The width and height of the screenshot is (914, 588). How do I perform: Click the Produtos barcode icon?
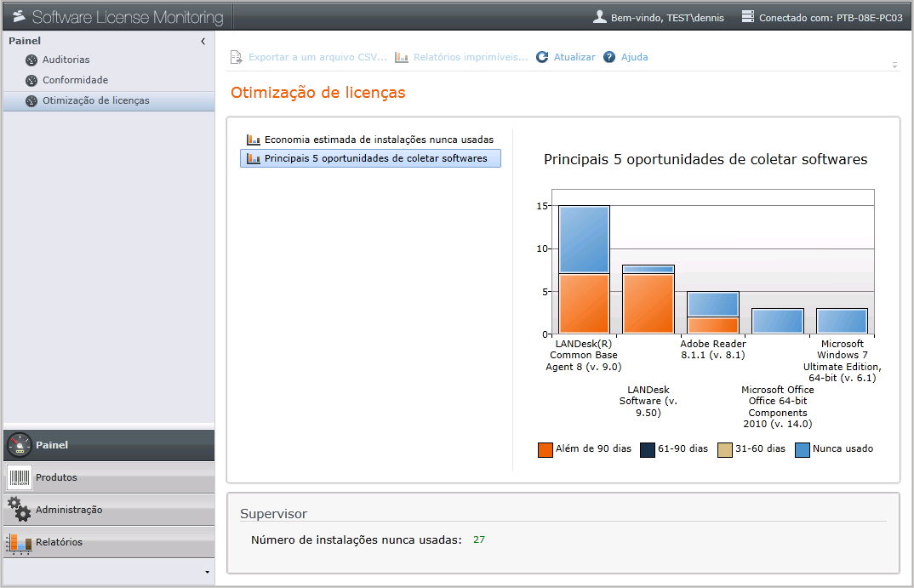[20, 478]
